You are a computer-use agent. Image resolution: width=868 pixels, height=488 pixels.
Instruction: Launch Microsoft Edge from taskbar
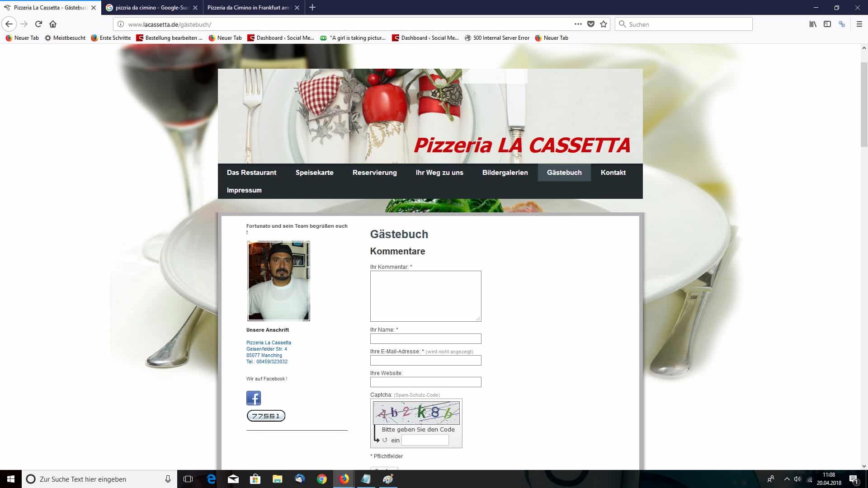coord(211,479)
